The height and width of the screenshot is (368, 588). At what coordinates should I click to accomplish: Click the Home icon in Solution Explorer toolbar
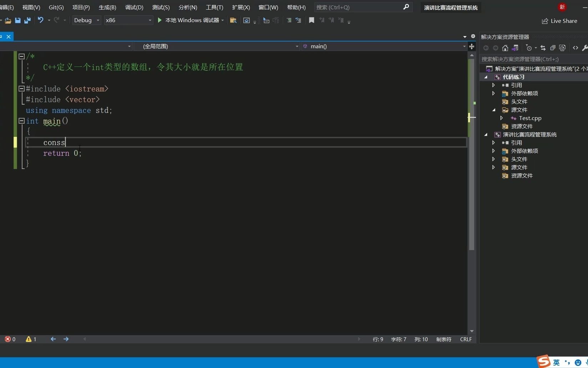coord(505,48)
